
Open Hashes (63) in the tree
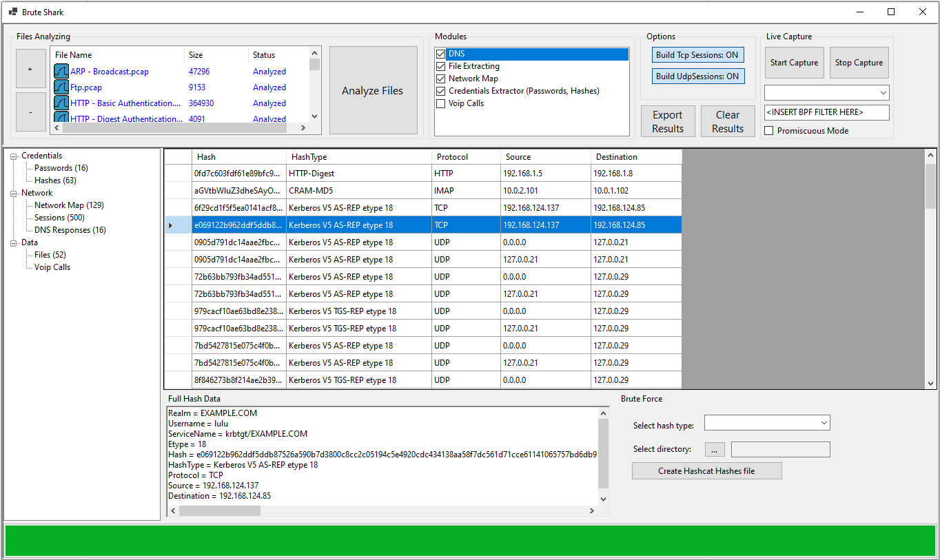(x=56, y=180)
